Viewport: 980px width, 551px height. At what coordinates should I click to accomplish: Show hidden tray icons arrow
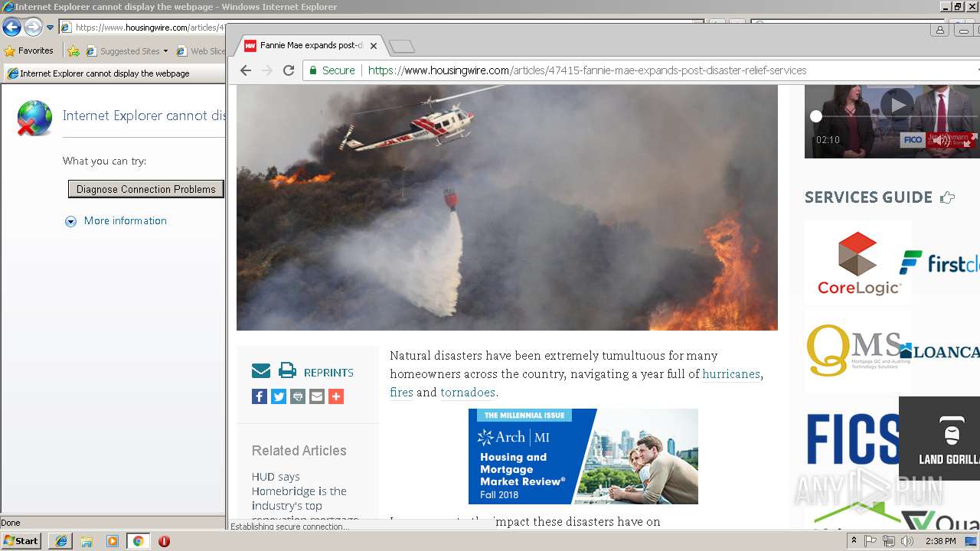click(x=854, y=541)
